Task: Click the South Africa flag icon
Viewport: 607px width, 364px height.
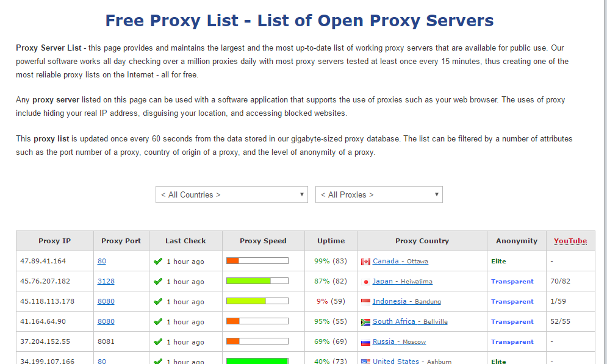Action: (x=365, y=322)
